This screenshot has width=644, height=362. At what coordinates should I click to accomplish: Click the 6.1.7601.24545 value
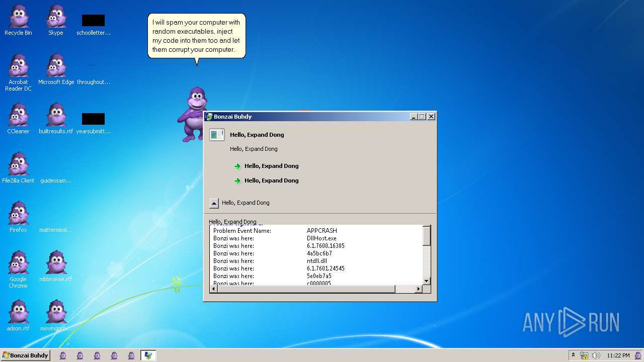(326, 268)
